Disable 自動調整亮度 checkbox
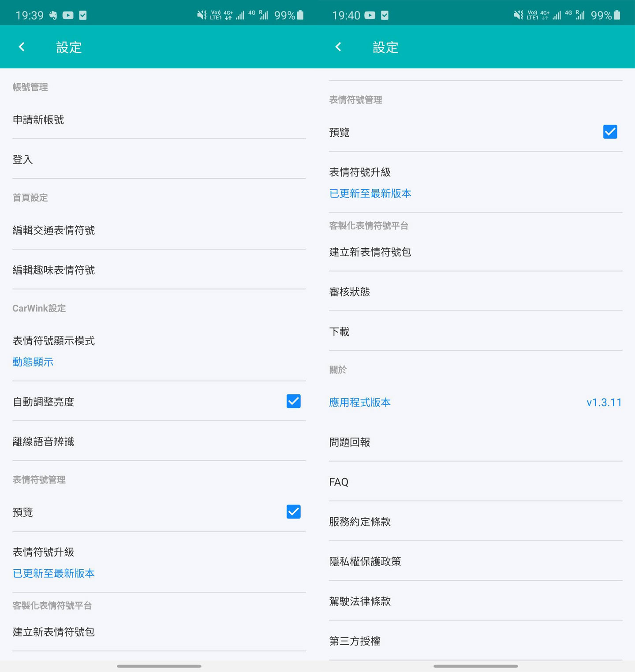This screenshot has height=672, width=635. [x=293, y=401]
